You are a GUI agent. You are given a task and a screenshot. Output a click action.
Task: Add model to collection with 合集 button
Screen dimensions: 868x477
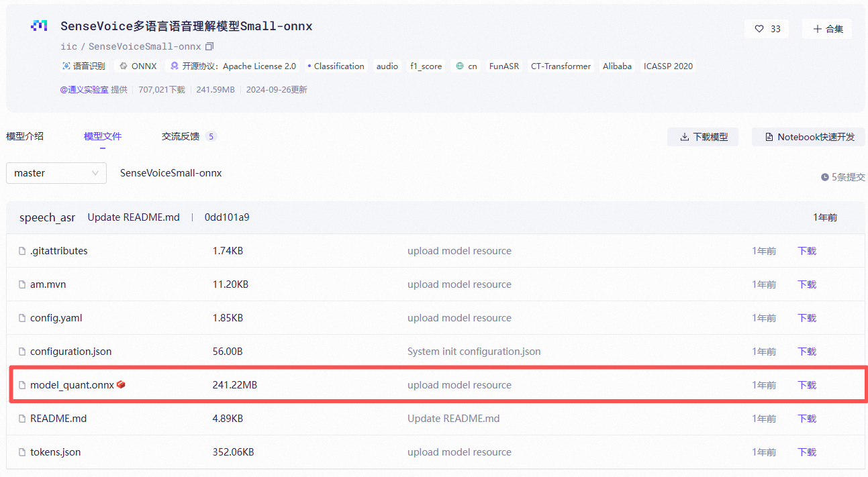pos(827,29)
